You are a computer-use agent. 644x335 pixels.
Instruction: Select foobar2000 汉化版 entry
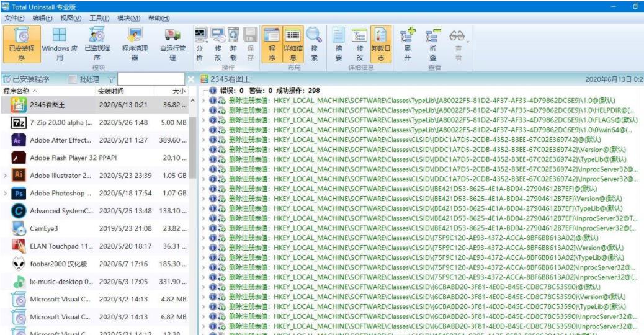[x=95, y=264]
